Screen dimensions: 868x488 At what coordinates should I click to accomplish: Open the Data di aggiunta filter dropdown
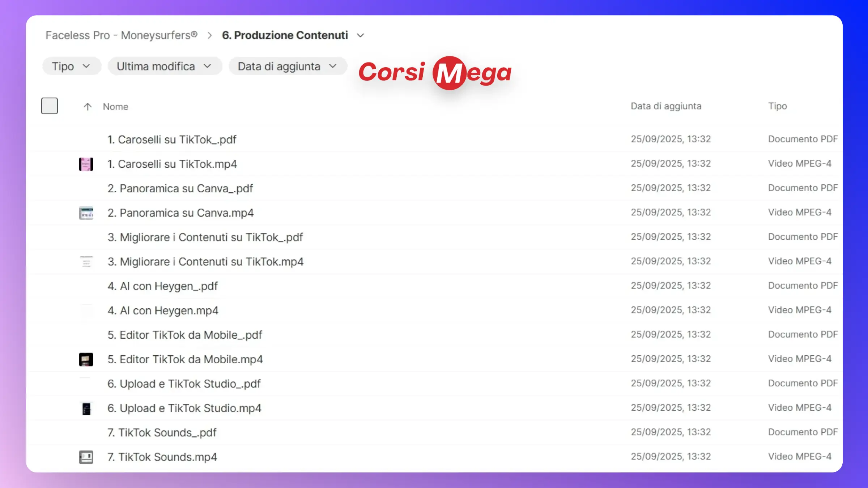[288, 67]
